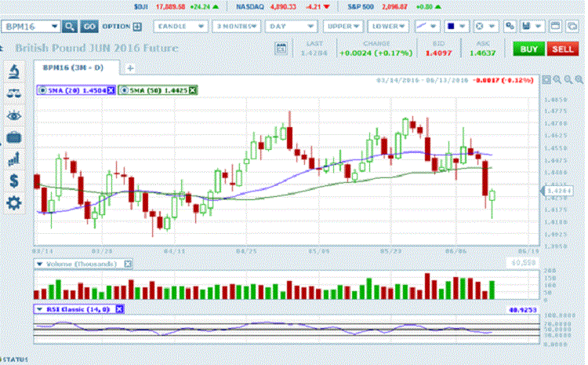Click the magnifier search button beside BPM16

(x=70, y=26)
